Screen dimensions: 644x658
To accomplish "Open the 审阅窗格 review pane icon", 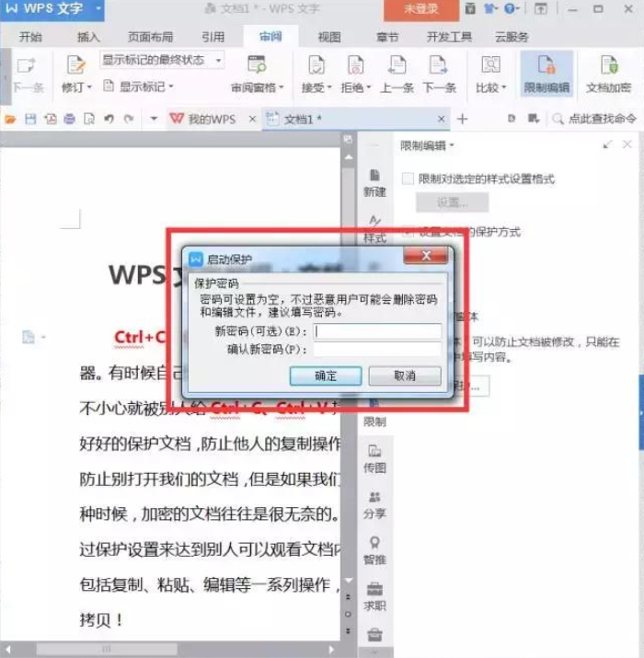I will click(x=257, y=64).
